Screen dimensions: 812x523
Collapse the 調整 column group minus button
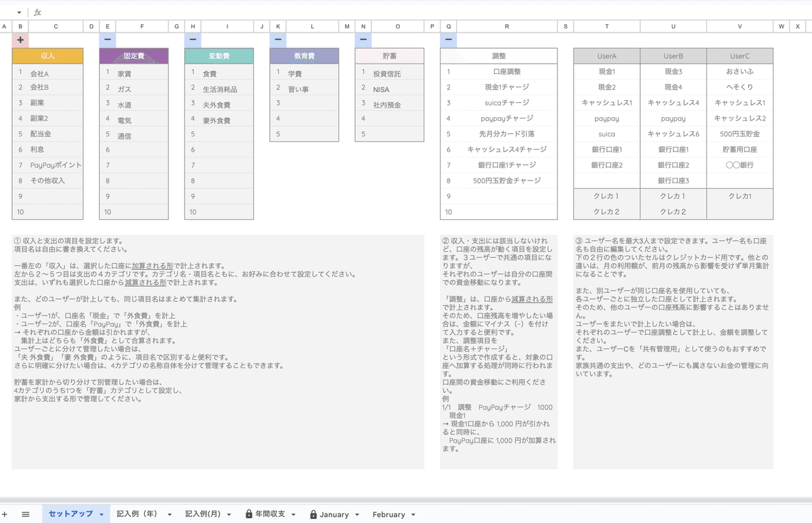pos(448,39)
